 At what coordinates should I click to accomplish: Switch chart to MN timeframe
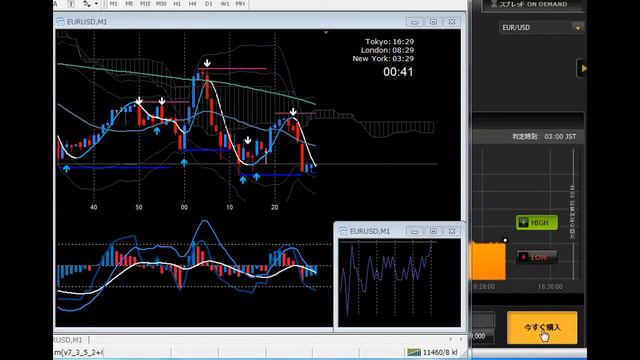tap(240, 4)
